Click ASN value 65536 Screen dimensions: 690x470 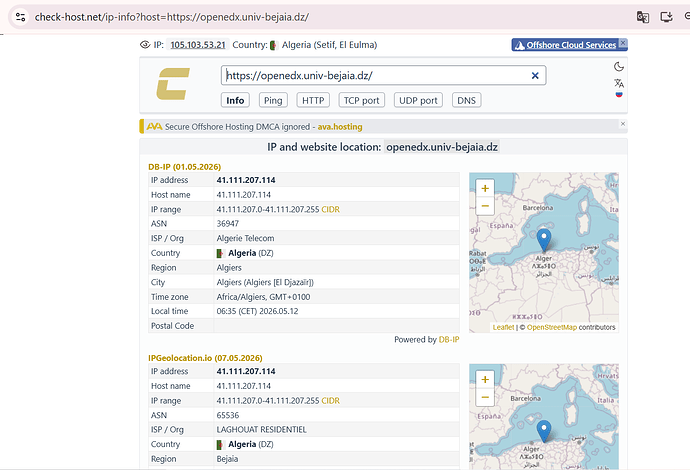228,415
